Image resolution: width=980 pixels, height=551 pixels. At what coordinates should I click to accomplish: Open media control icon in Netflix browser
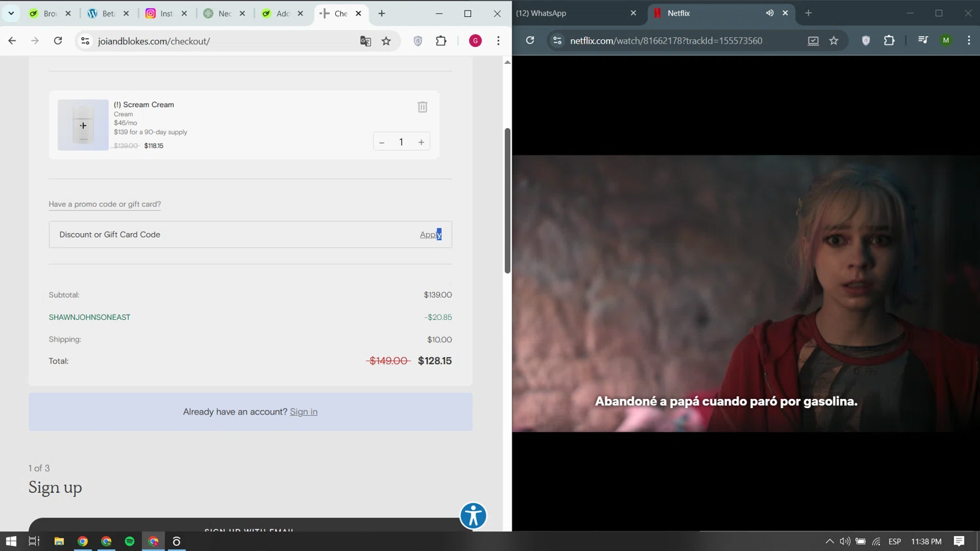pyautogui.click(x=923, y=40)
